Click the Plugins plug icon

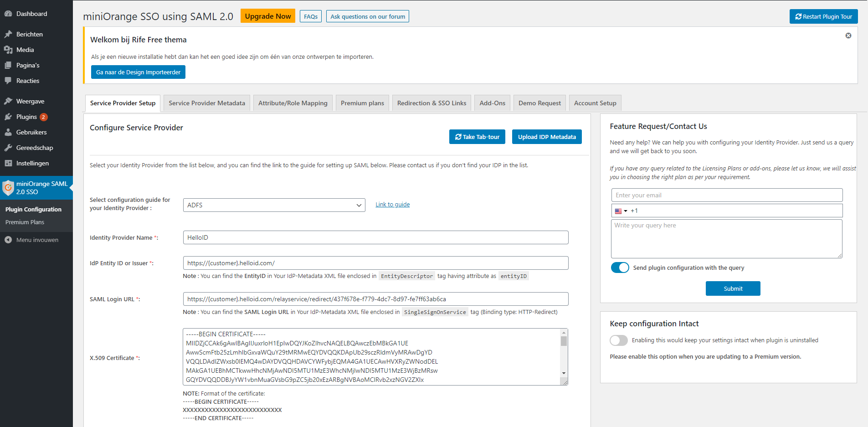8,117
